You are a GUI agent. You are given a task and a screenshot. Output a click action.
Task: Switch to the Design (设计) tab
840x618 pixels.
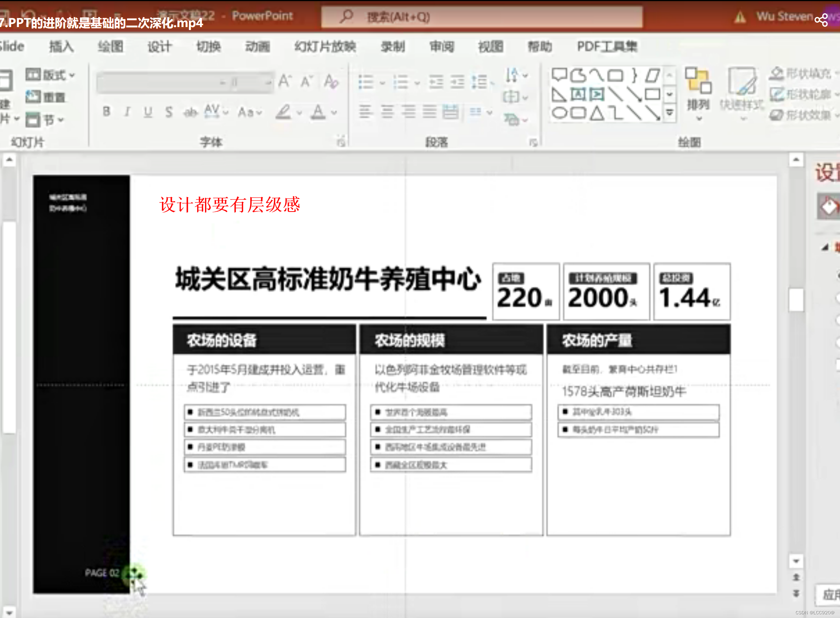pyautogui.click(x=159, y=47)
